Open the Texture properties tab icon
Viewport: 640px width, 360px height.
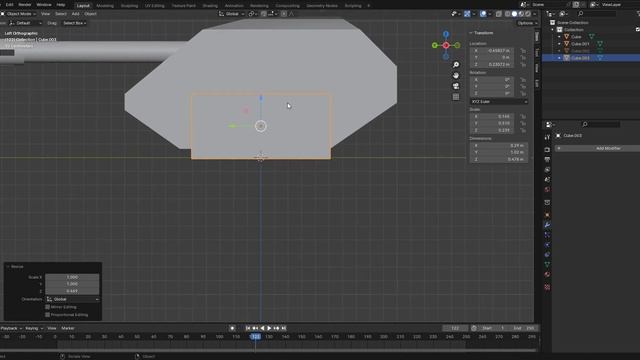click(547, 287)
